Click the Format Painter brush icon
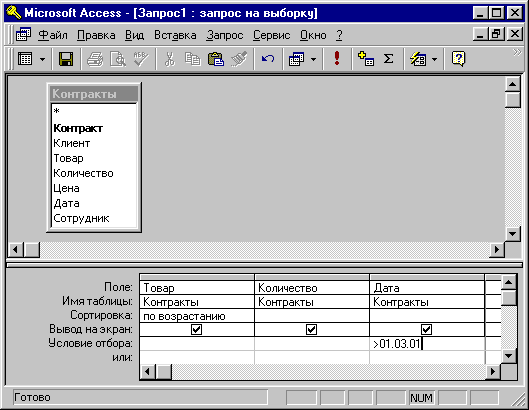Image resolution: width=529 pixels, height=410 pixels. click(x=239, y=59)
